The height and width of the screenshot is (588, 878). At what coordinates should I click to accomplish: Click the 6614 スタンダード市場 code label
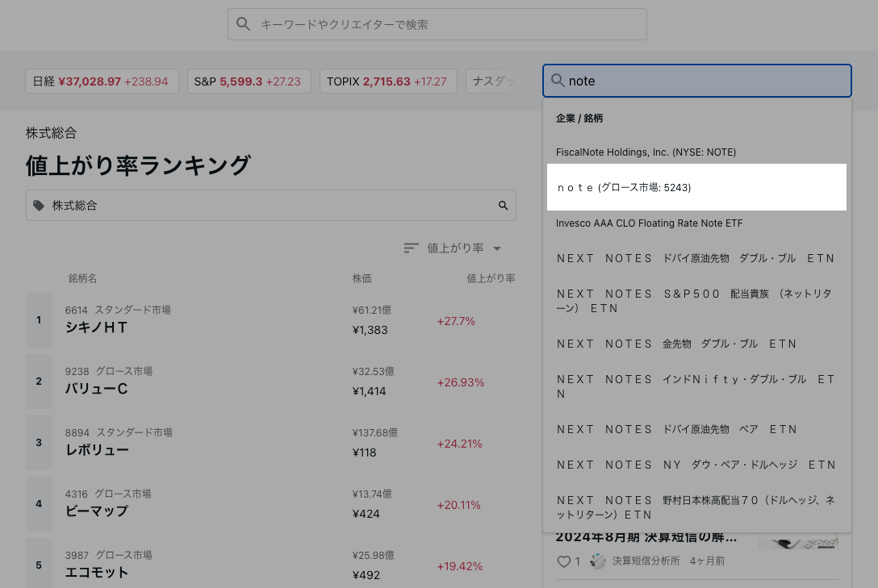click(x=118, y=310)
